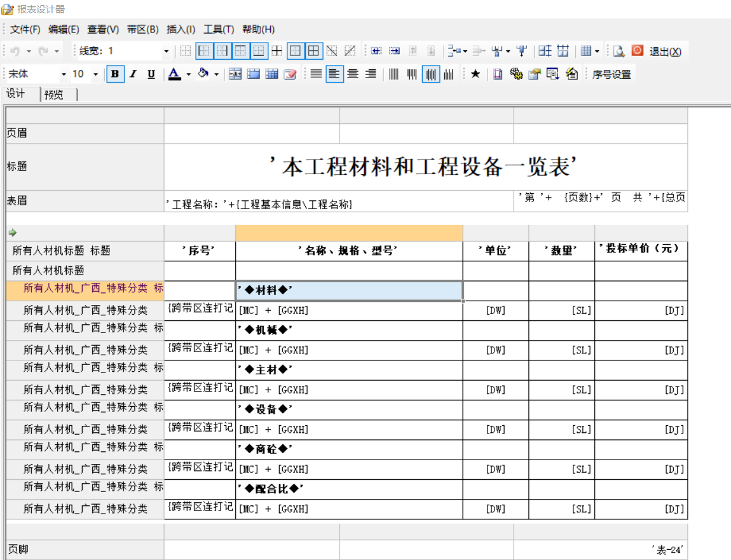The width and height of the screenshot is (731, 560).
Task: Select center text alignment
Action: click(353, 74)
